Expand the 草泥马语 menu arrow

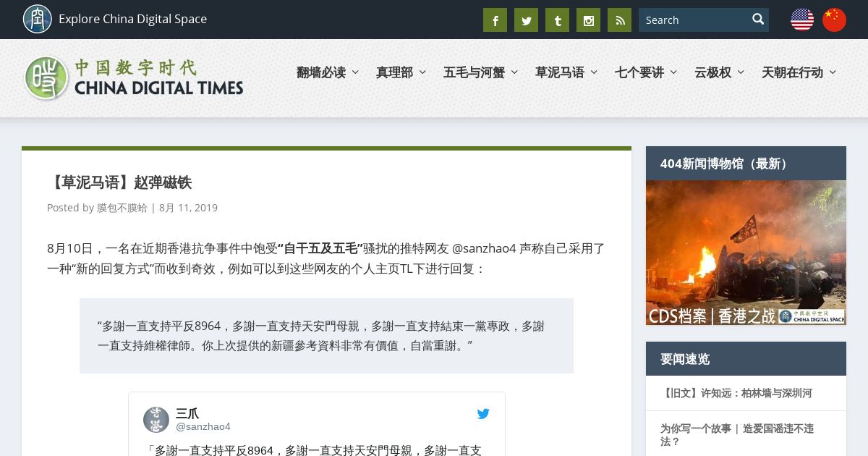pyautogui.click(x=594, y=72)
